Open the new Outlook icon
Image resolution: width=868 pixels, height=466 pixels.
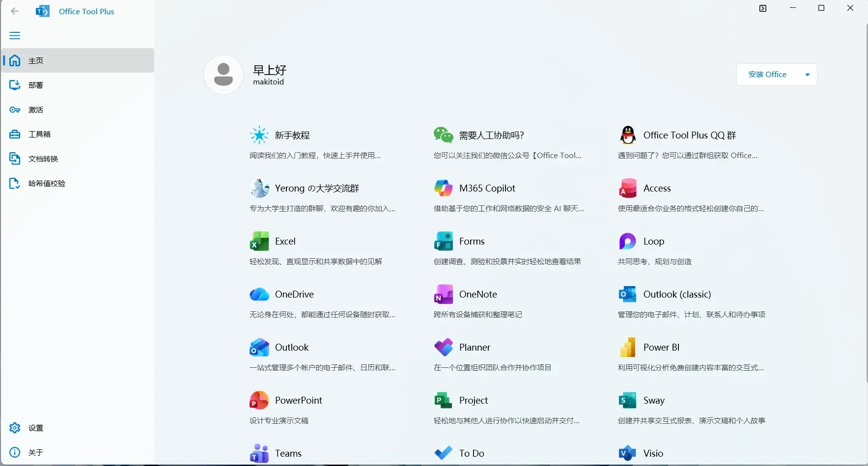tap(259, 347)
